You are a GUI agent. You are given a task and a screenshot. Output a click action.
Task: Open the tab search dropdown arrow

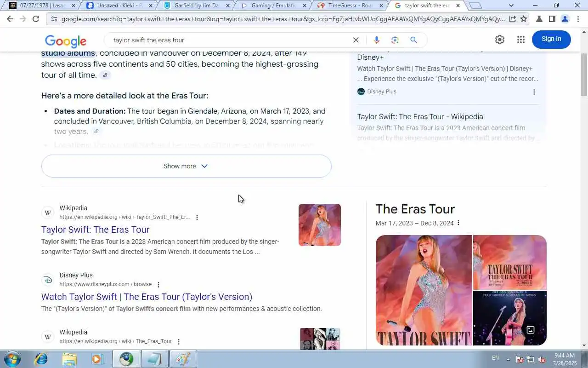511,6
